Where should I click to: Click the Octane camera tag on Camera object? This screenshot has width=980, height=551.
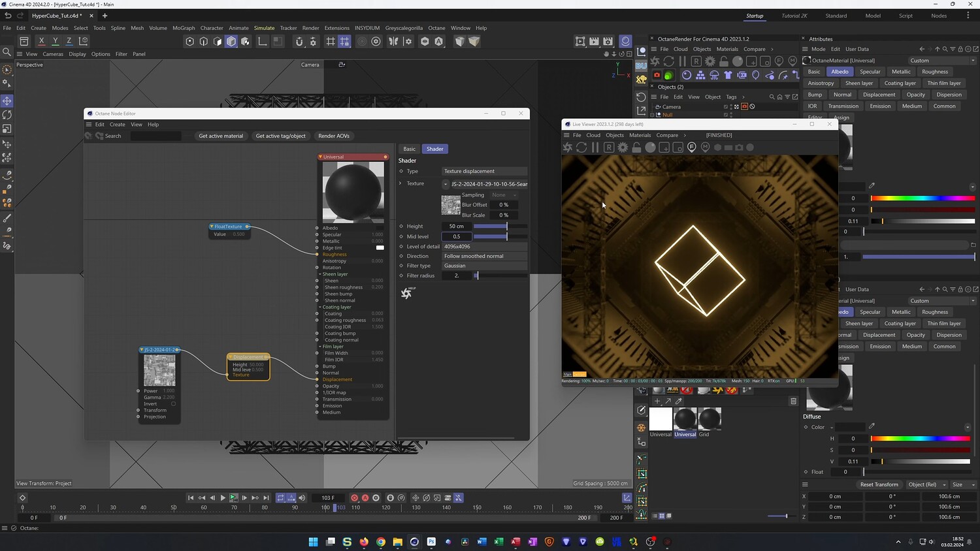click(744, 107)
